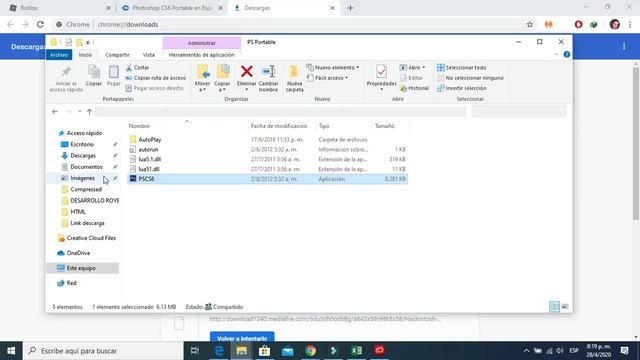Open Excel from the taskbar
Viewport: 640px width, 360px height.
356,351
